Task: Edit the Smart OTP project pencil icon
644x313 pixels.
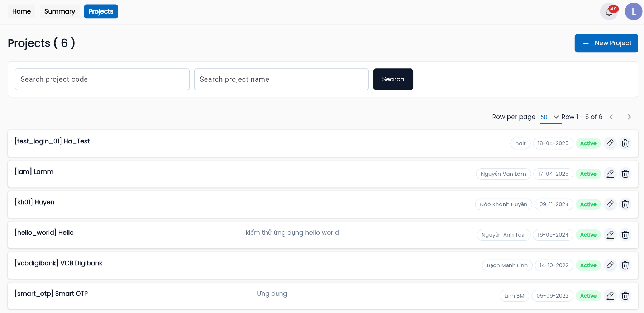Action: 610,296
